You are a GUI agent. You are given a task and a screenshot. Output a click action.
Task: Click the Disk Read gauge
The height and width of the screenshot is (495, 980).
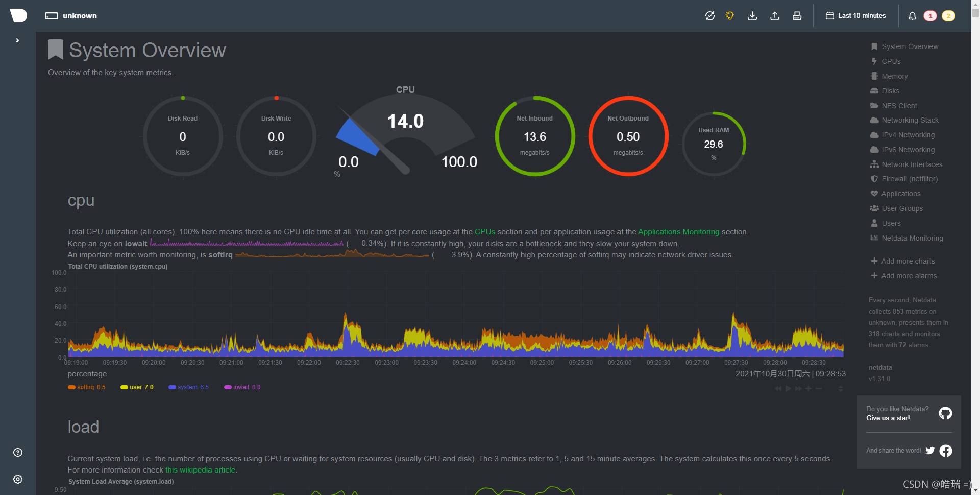click(x=183, y=136)
